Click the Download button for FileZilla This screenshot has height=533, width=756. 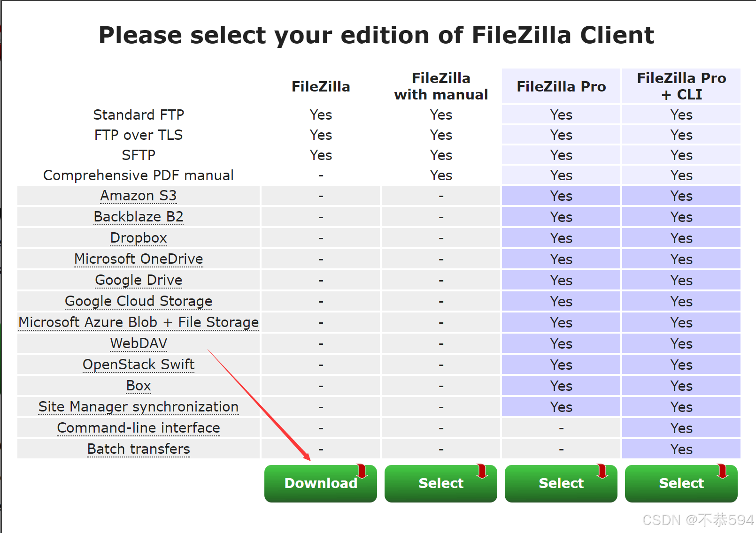(320, 483)
